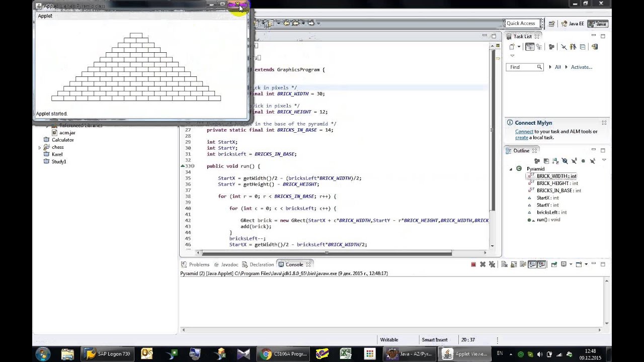Expand the chess project in Package Explorer

coord(40,147)
